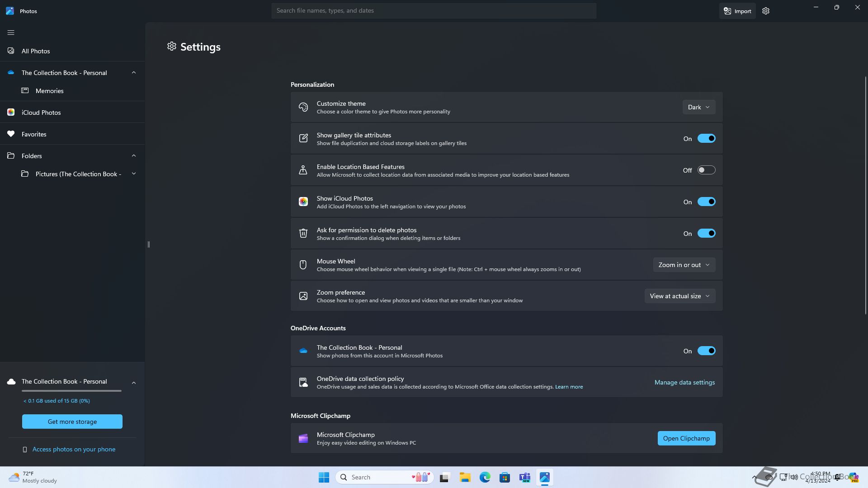This screenshot has width=868, height=488.
Task: Select Folders in sidebar
Action: pos(72,156)
